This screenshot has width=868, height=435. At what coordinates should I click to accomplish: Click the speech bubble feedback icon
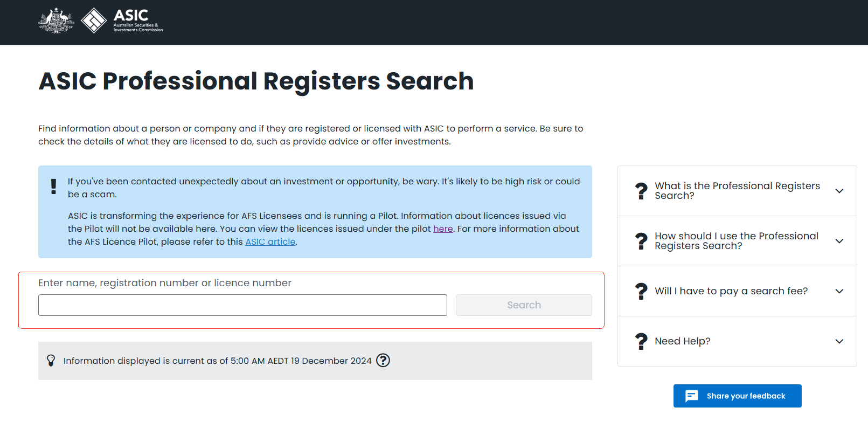tap(692, 396)
